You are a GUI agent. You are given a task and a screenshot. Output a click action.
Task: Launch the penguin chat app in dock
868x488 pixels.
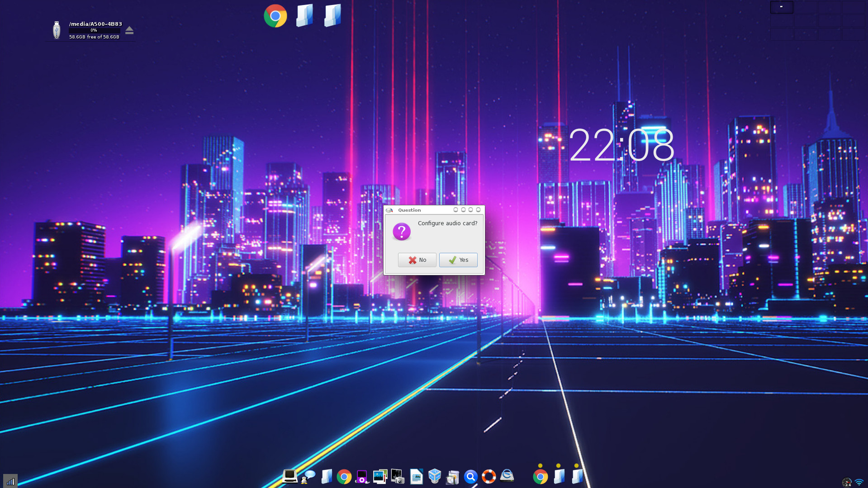308,476
